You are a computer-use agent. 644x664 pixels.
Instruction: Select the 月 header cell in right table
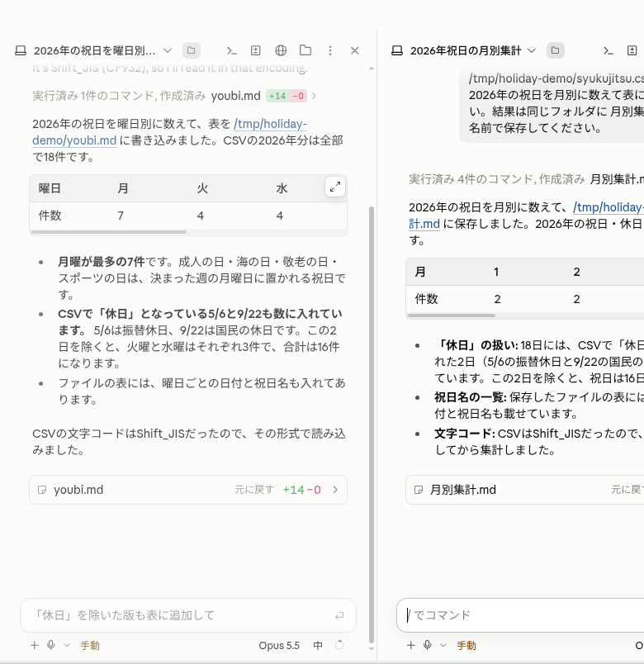pos(420,272)
